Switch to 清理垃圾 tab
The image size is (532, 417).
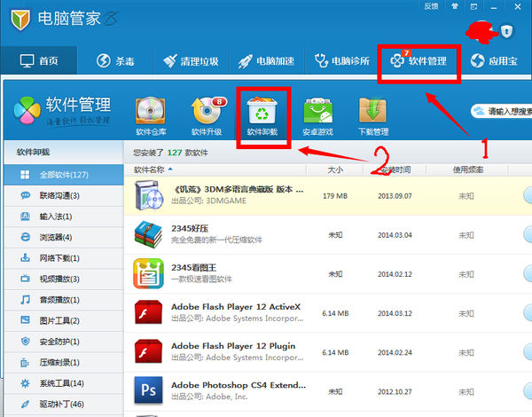pos(191,61)
